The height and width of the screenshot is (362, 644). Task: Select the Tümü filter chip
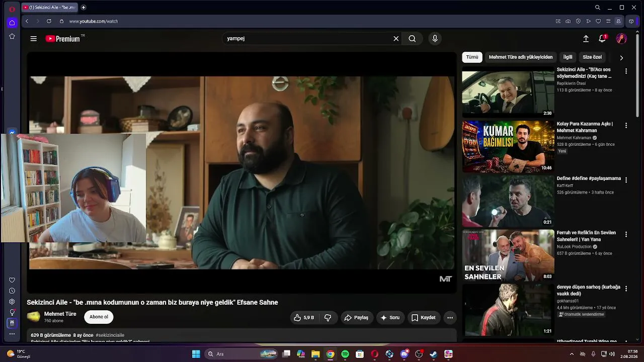pyautogui.click(x=472, y=57)
